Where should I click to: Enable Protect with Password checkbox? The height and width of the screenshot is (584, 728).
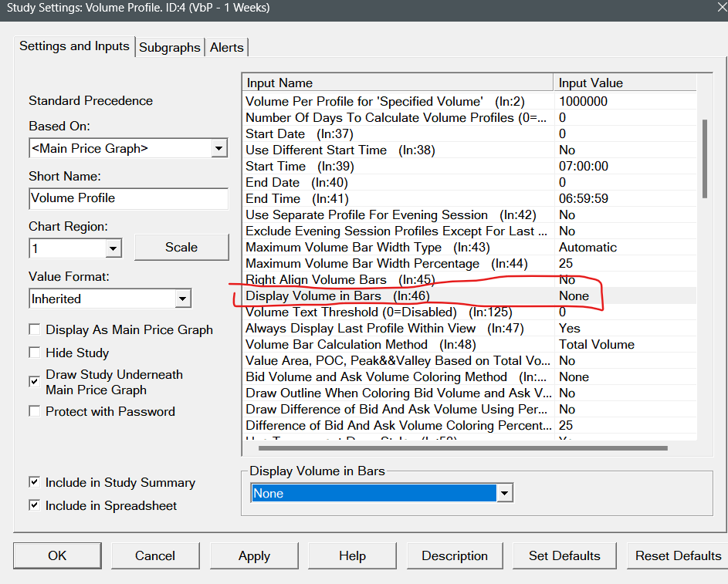point(35,411)
